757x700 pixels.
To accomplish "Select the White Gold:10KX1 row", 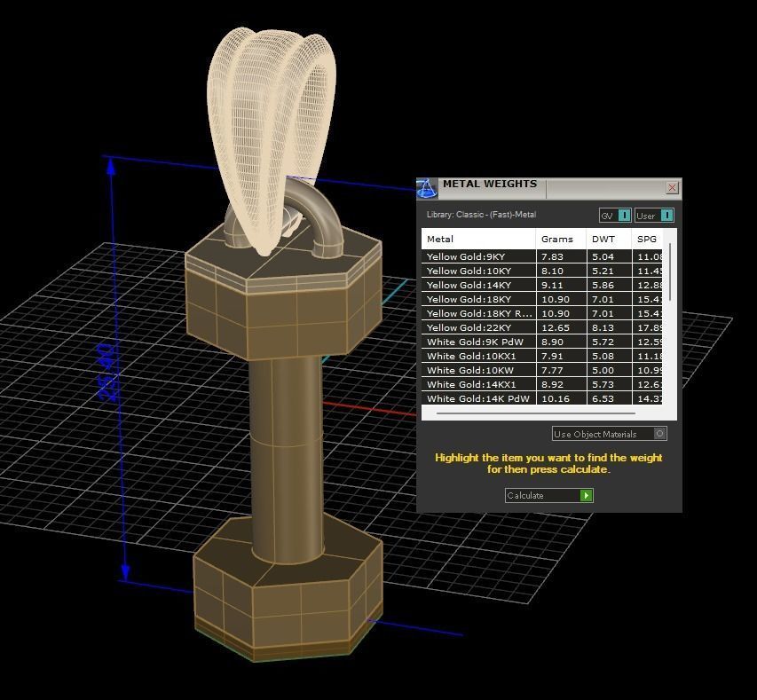I will pyautogui.click(x=541, y=356).
